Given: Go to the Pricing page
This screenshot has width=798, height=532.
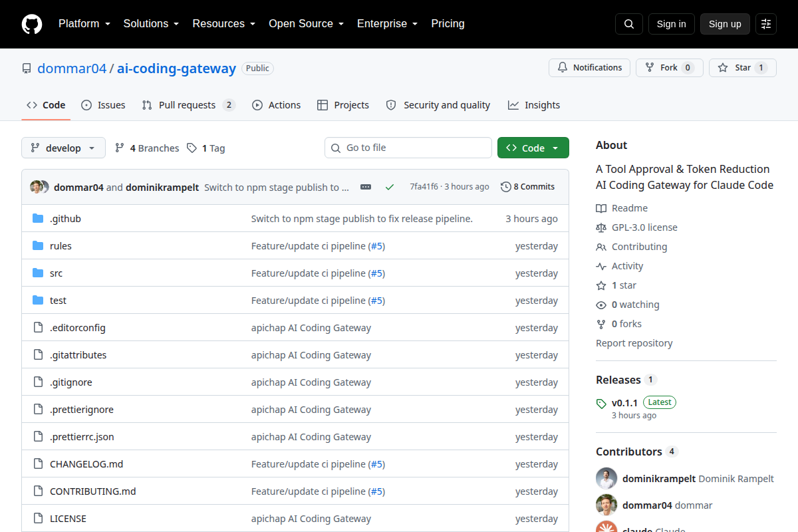Looking at the screenshot, I should point(448,24).
